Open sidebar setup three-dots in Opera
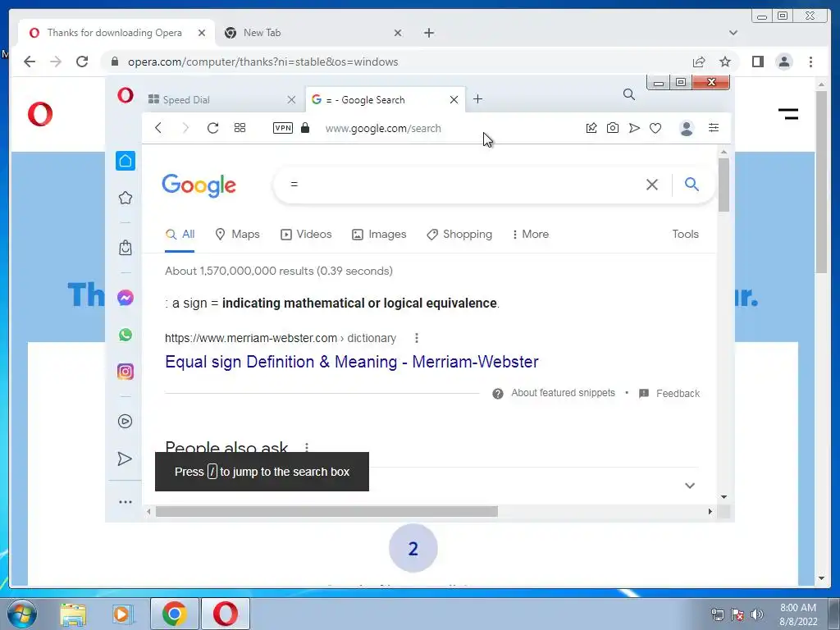This screenshot has width=840, height=630. (x=126, y=502)
